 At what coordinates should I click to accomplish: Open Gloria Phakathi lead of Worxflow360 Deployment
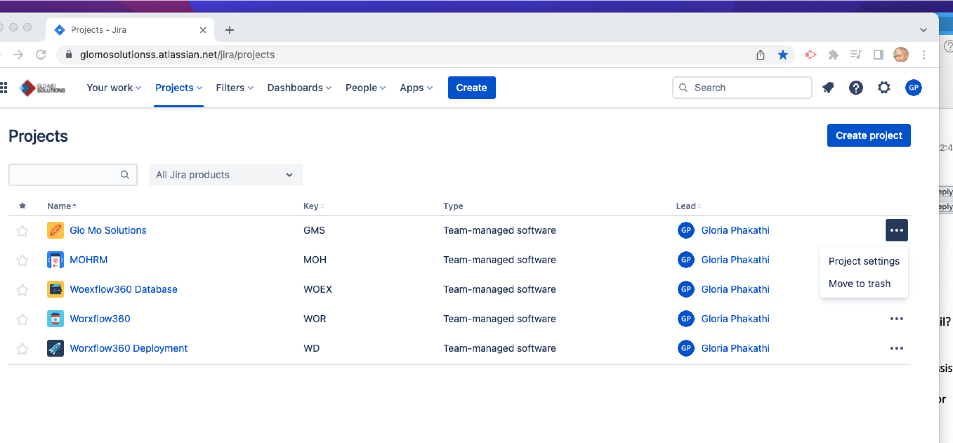[x=735, y=348]
